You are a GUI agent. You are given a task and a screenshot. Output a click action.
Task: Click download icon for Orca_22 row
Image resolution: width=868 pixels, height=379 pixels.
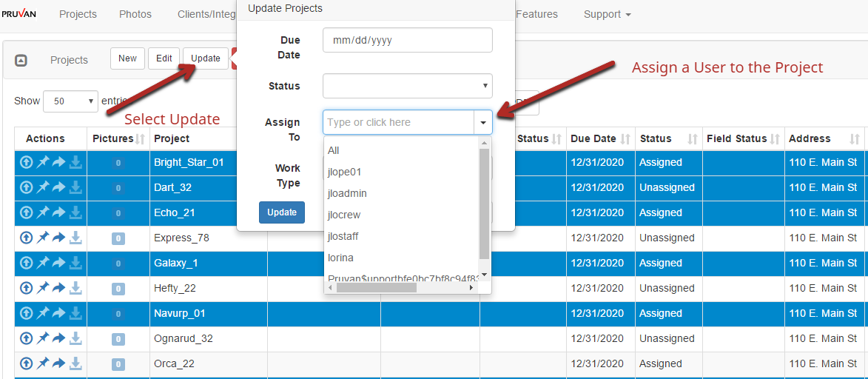75,363
